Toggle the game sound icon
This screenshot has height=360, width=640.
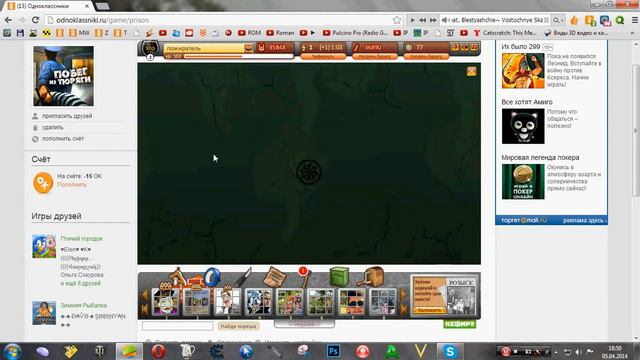464,48
